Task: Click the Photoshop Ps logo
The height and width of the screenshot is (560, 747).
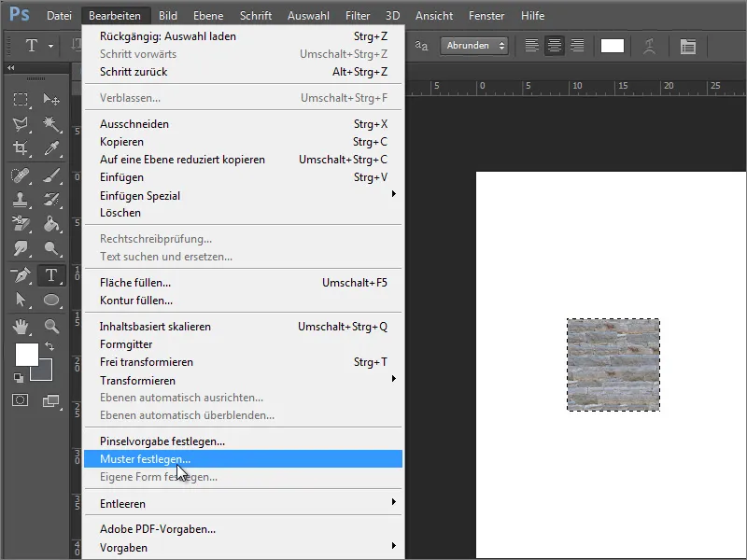Action: (19, 14)
